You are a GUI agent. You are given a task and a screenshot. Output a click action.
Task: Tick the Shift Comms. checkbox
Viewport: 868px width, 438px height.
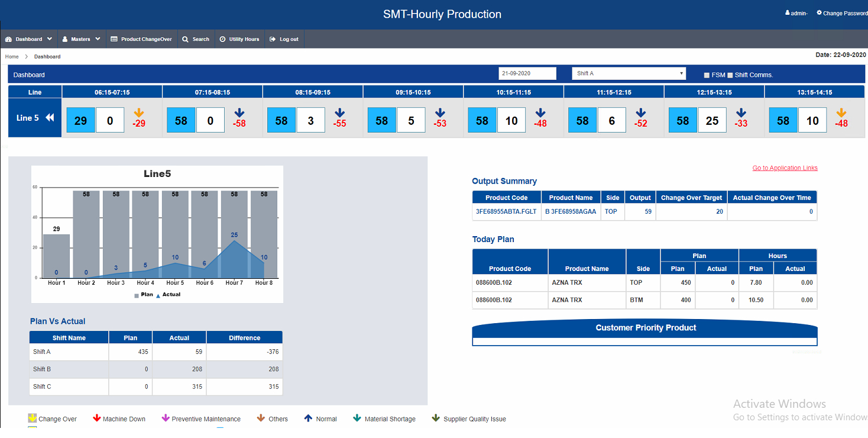[730, 75]
